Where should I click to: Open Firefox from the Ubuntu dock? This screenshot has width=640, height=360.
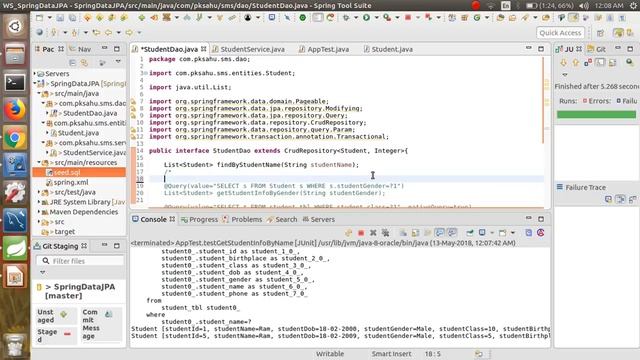tap(15, 110)
